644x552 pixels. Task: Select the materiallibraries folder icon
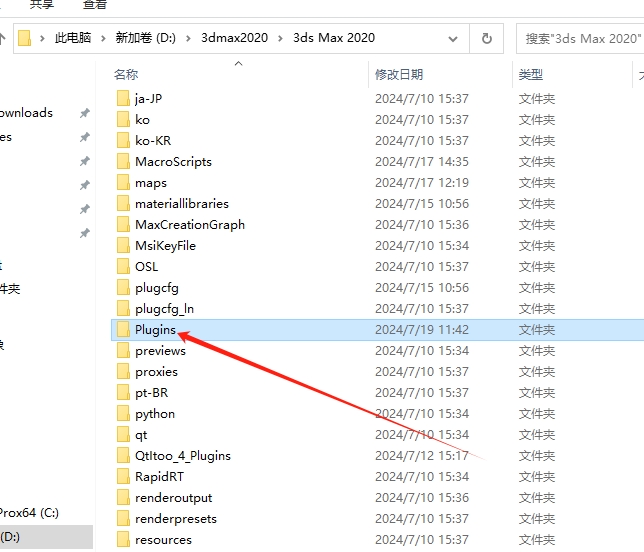tap(123, 203)
